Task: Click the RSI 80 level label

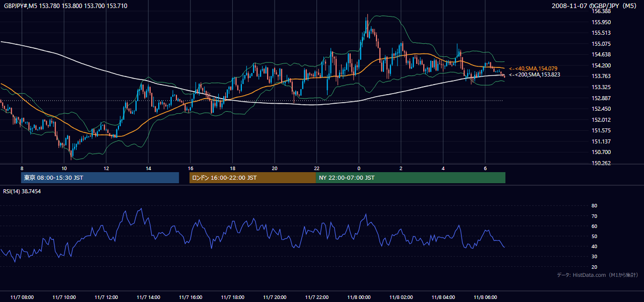Action: coord(594,206)
